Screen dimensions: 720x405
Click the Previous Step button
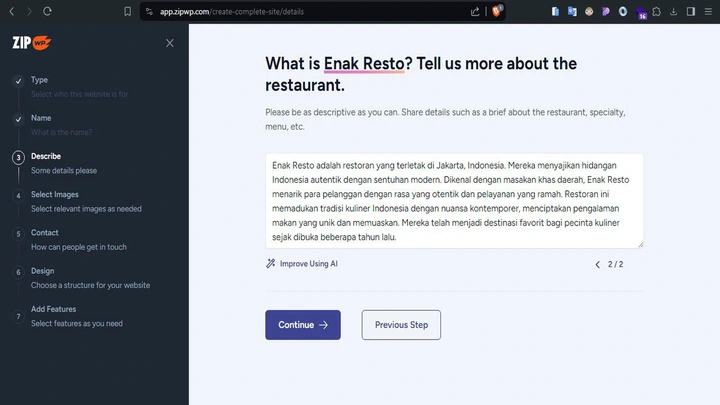[x=401, y=325]
